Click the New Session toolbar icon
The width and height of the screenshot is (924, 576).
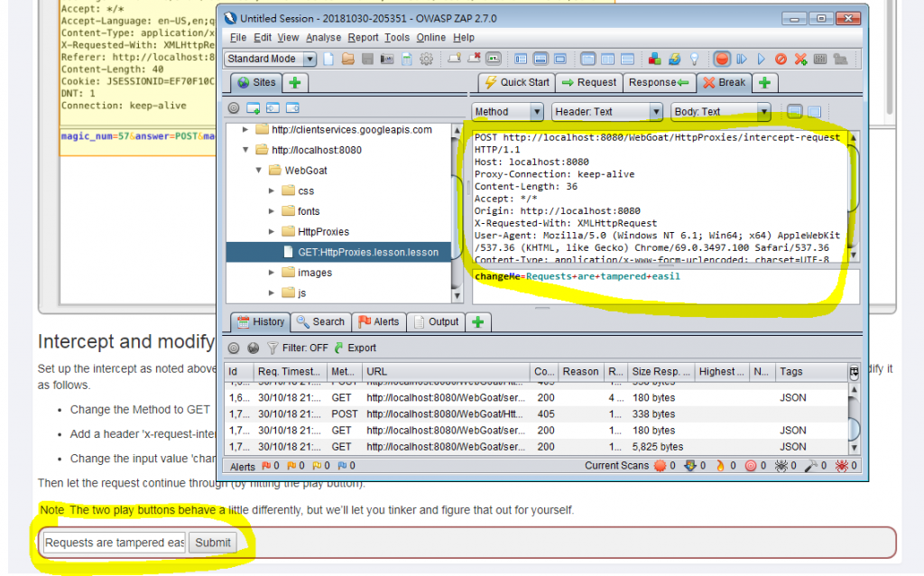point(328,59)
